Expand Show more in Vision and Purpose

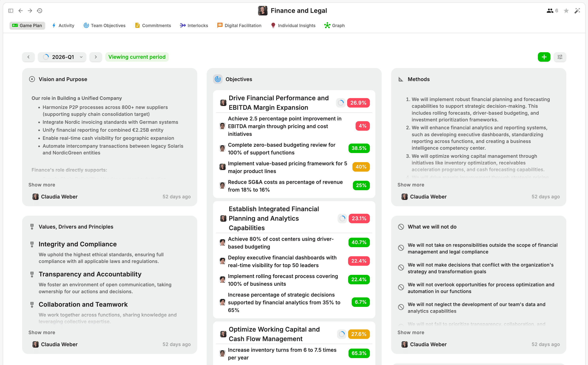point(42,185)
